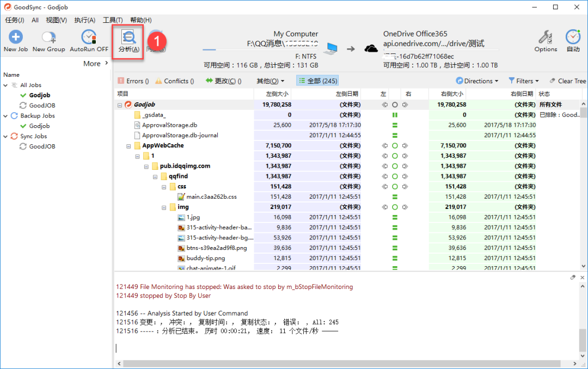Collapse the Sync Jobs group
Image resolution: width=588 pixels, height=369 pixels.
pos(5,137)
